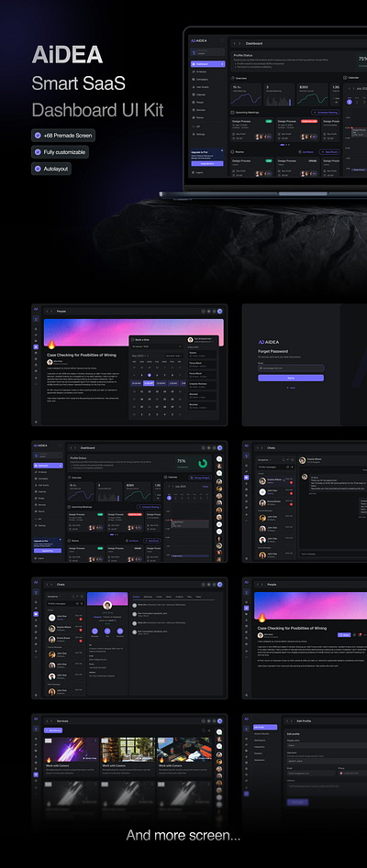Click the round Schedule button under the profile photo
The height and width of the screenshot is (868, 367).
120,631
